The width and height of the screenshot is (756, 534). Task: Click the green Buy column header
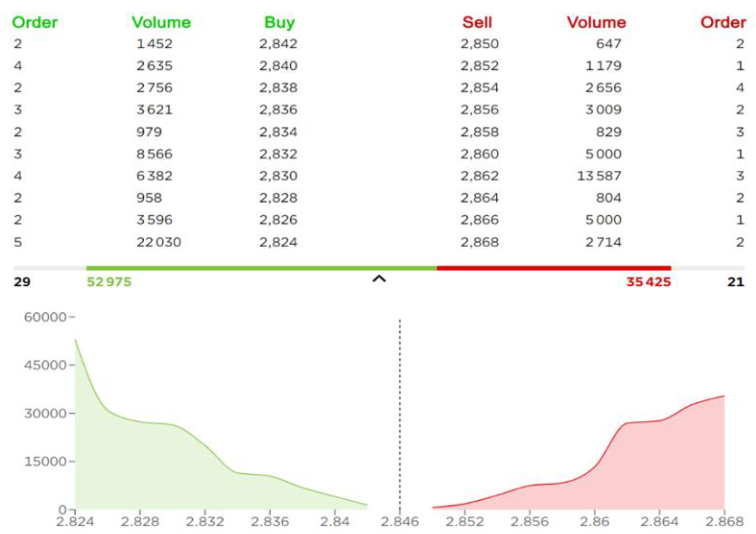coord(279,22)
